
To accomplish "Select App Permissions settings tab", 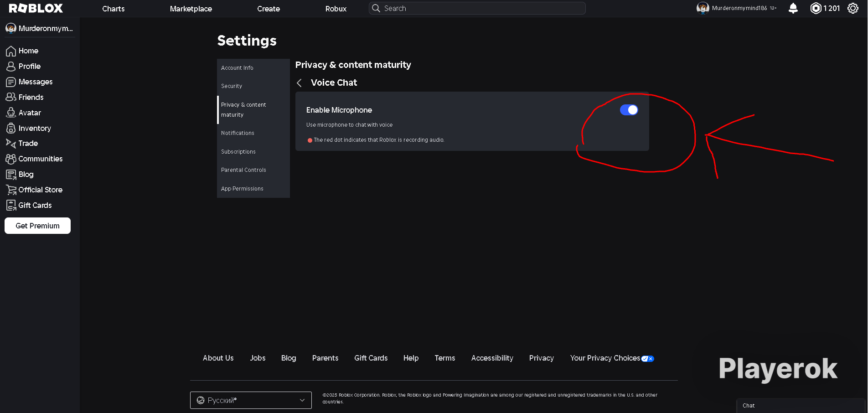I will (253, 189).
